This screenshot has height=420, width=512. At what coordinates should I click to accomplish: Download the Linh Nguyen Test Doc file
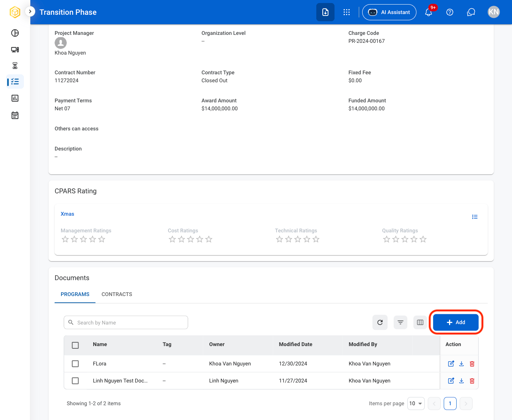[462, 381]
